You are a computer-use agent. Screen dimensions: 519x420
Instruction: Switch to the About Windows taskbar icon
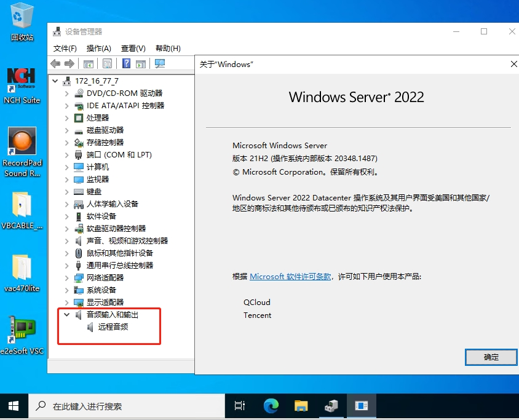(x=361, y=406)
